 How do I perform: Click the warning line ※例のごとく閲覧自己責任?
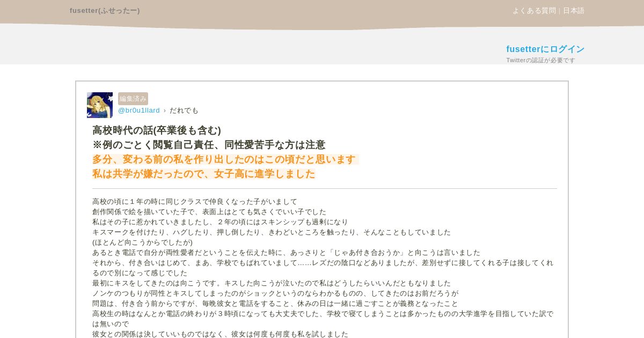click(209, 145)
